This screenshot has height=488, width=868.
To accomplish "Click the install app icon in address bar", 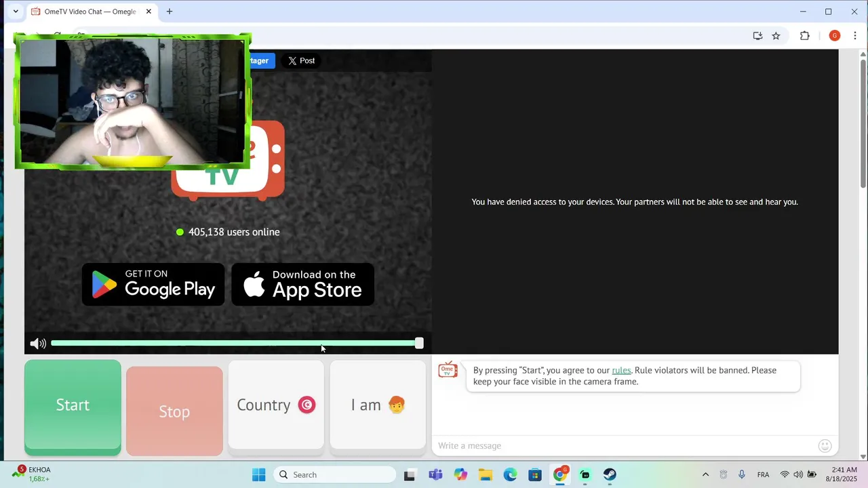I will tap(757, 36).
